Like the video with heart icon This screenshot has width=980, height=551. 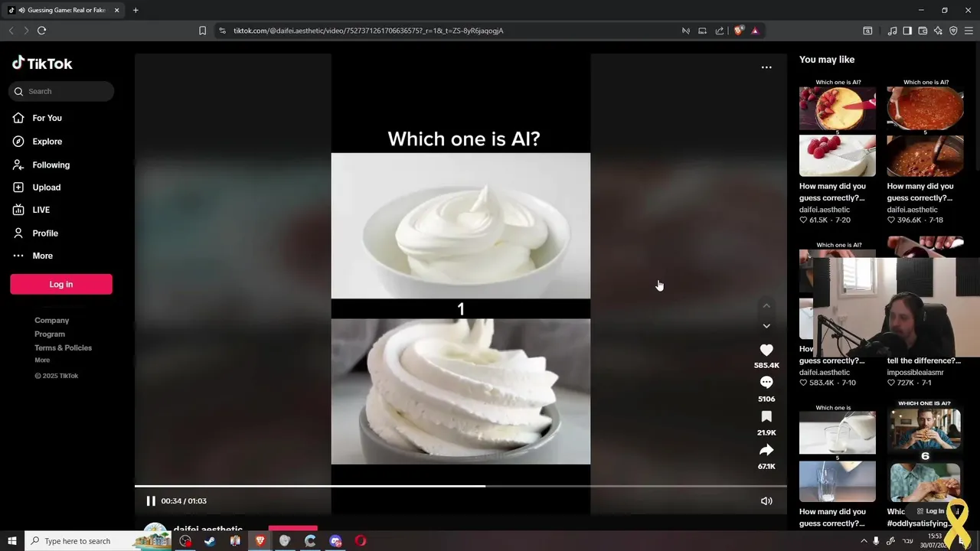pyautogui.click(x=766, y=350)
